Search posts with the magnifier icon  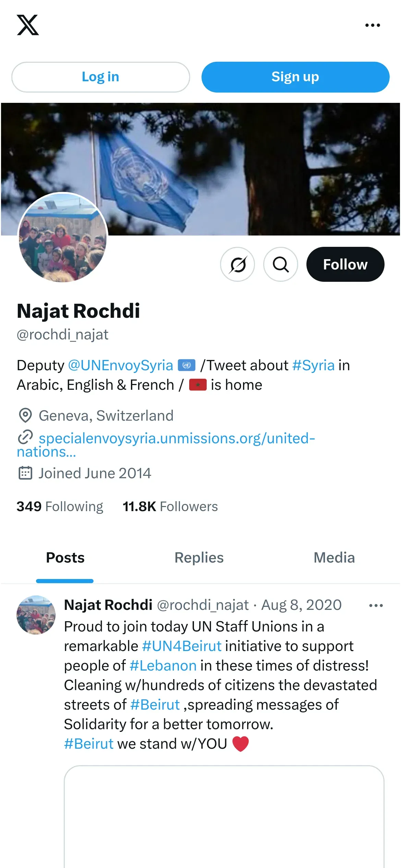(x=281, y=264)
